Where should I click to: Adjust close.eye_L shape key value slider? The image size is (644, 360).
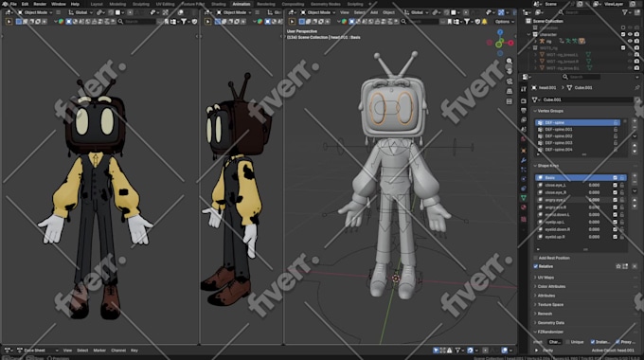(594, 185)
